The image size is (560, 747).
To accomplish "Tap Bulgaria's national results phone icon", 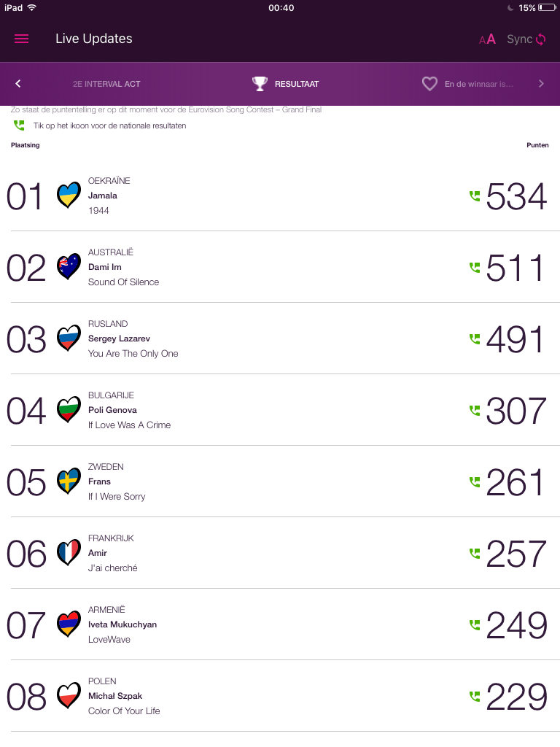I will pos(475,410).
